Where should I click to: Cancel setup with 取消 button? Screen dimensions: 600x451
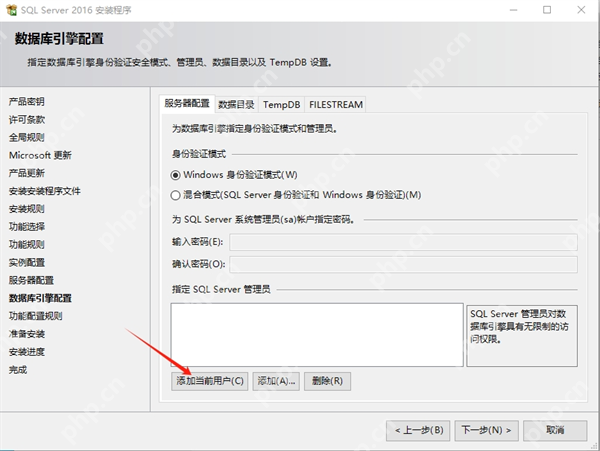(x=555, y=430)
